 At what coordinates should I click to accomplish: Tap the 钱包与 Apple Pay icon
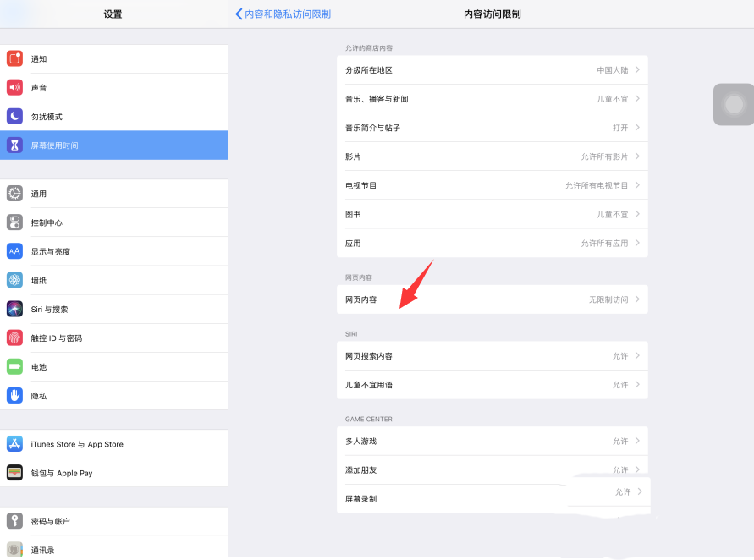pos(14,473)
